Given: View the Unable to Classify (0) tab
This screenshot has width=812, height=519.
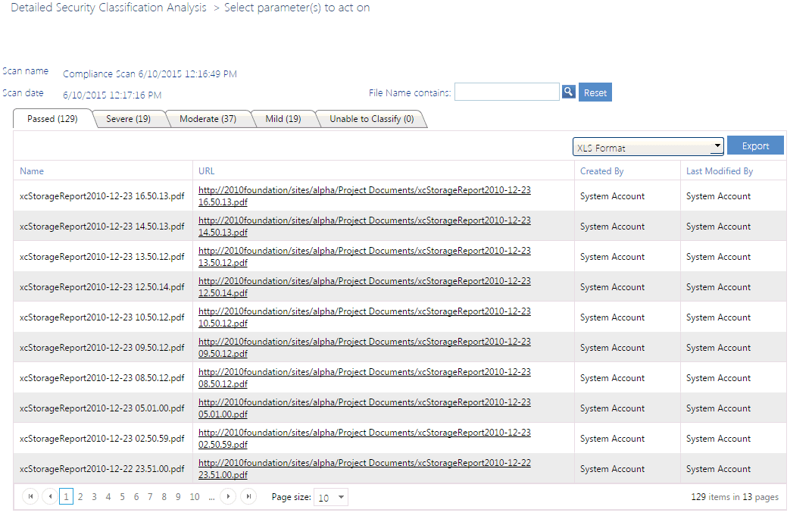Looking at the screenshot, I should click(x=371, y=119).
